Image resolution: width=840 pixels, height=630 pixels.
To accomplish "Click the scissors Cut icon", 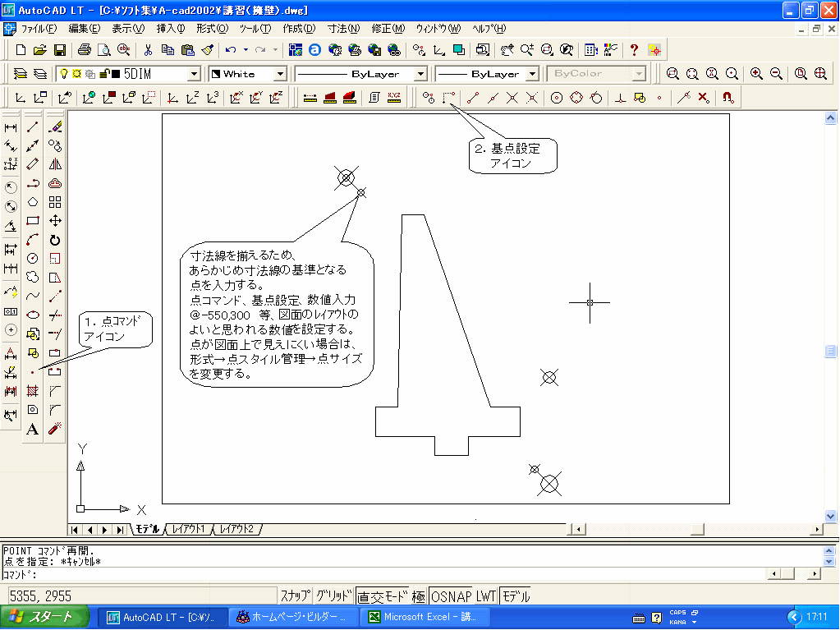I will point(148,50).
